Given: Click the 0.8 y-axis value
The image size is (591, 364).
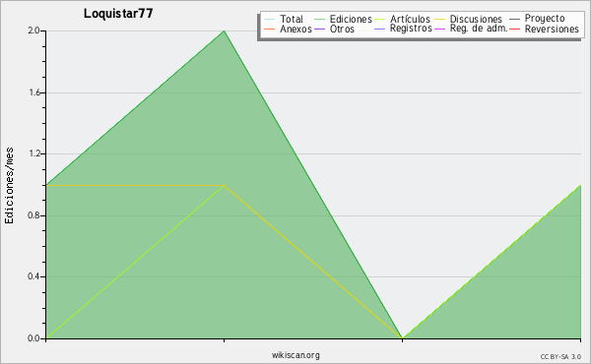Looking at the screenshot, I should click(33, 215).
